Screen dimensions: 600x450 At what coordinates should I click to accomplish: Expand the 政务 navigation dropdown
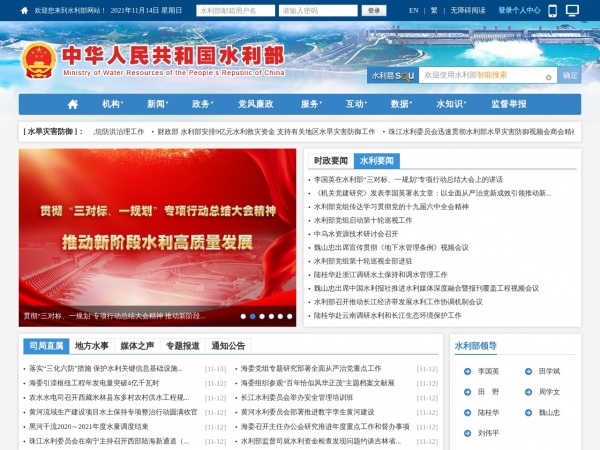pyautogui.click(x=203, y=104)
